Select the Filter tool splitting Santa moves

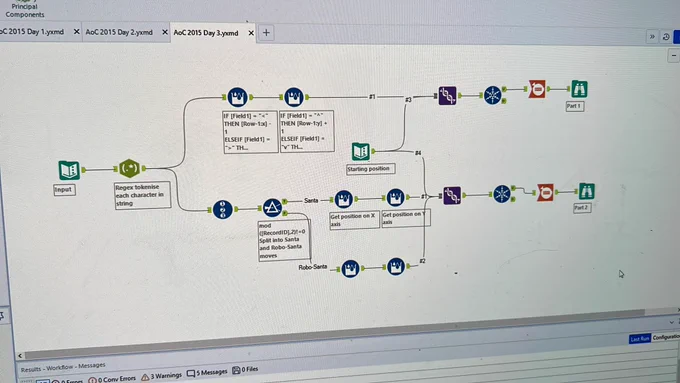[x=272, y=208]
